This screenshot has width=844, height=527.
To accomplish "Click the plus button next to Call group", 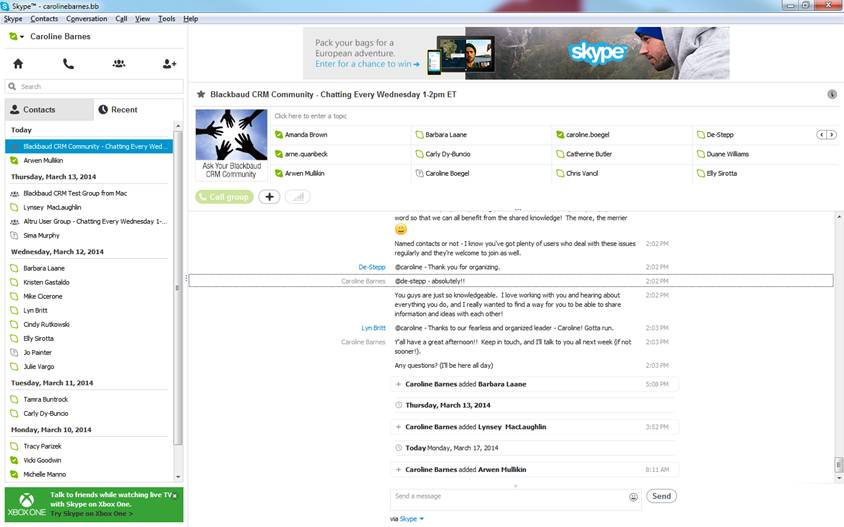I will tap(269, 196).
